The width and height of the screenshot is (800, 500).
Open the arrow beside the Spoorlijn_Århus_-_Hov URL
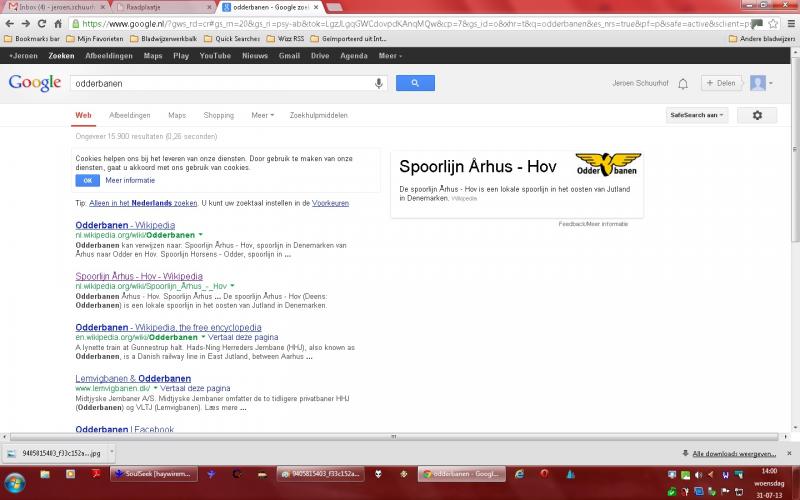coord(232,286)
